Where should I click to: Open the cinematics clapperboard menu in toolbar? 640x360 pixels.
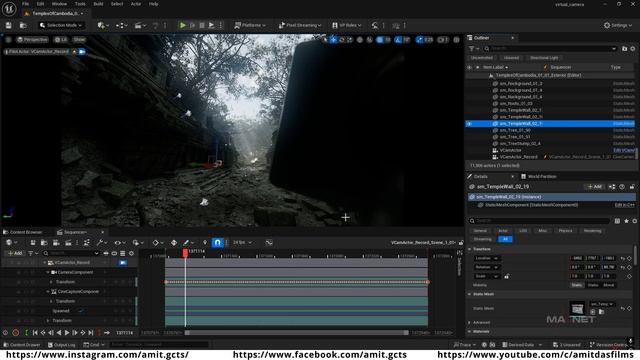(x=140, y=25)
